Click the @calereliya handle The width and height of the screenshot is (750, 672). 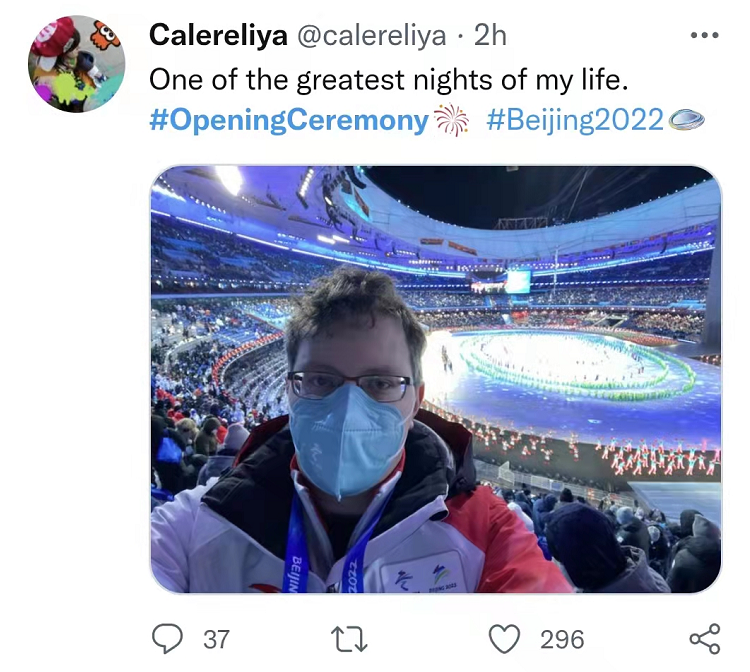(x=371, y=36)
